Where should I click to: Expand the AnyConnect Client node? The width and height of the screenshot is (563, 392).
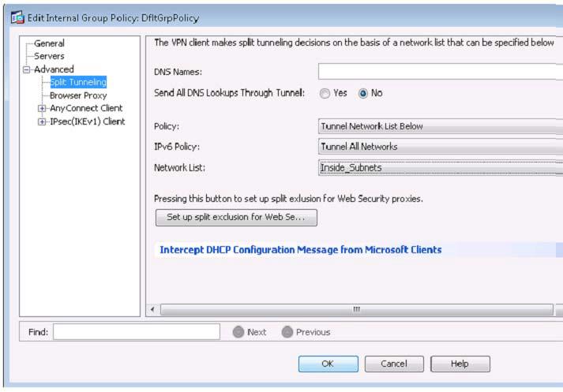(42, 108)
